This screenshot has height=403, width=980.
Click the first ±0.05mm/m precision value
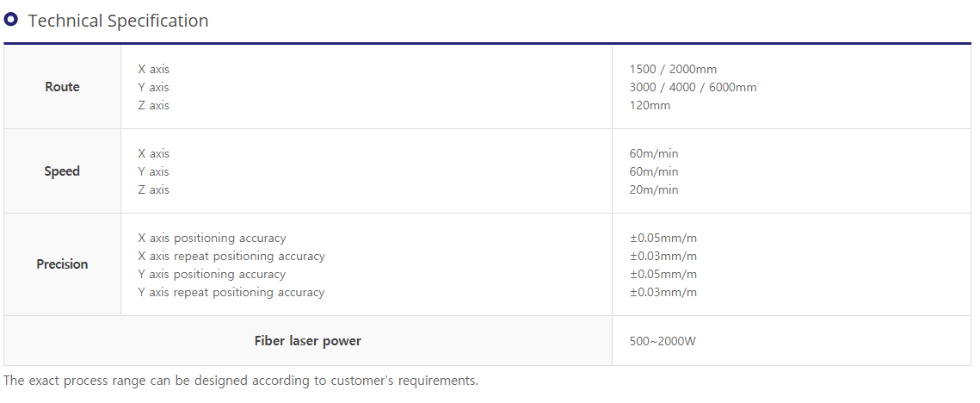coord(663,239)
